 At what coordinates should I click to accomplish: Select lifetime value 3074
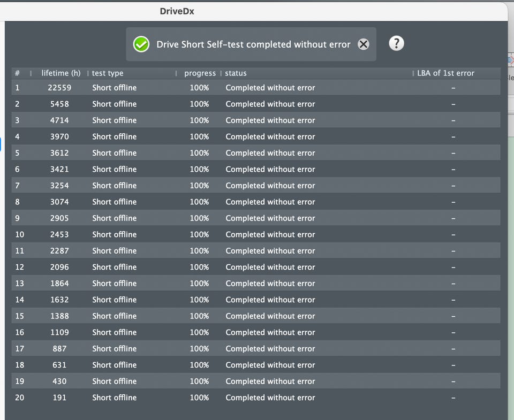pyautogui.click(x=59, y=202)
